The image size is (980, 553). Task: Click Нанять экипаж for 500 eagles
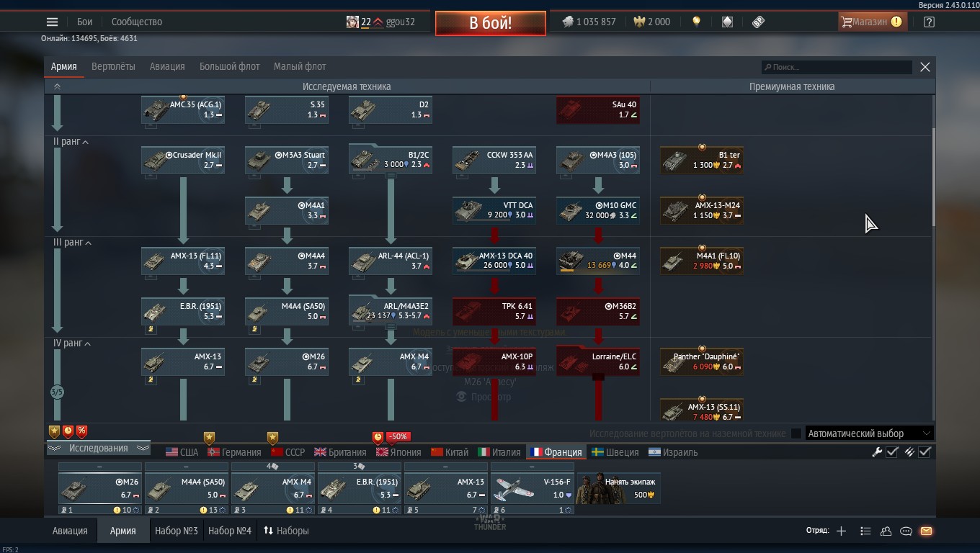pyautogui.click(x=618, y=488)
